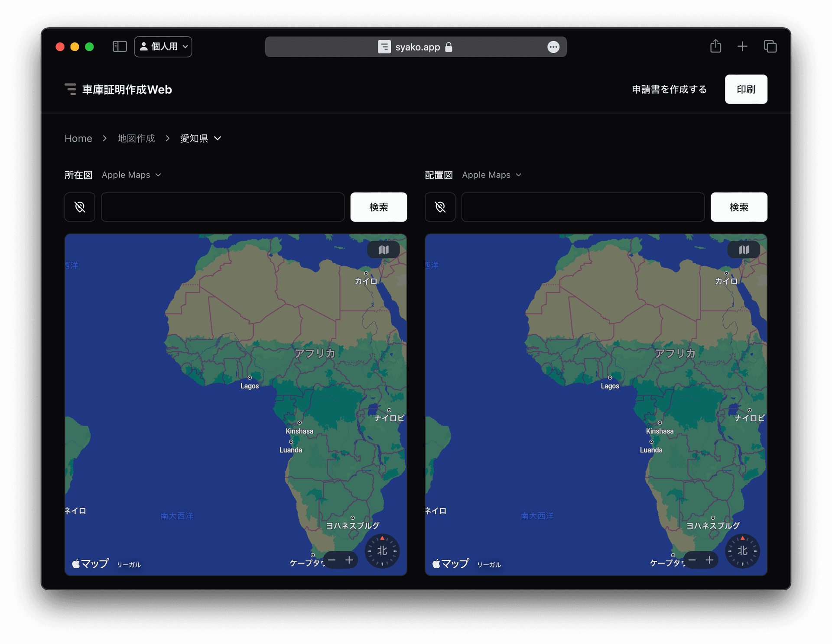Show the Safari sidebar
Screen dimensions: 832x644
click(x=120, y=46)
